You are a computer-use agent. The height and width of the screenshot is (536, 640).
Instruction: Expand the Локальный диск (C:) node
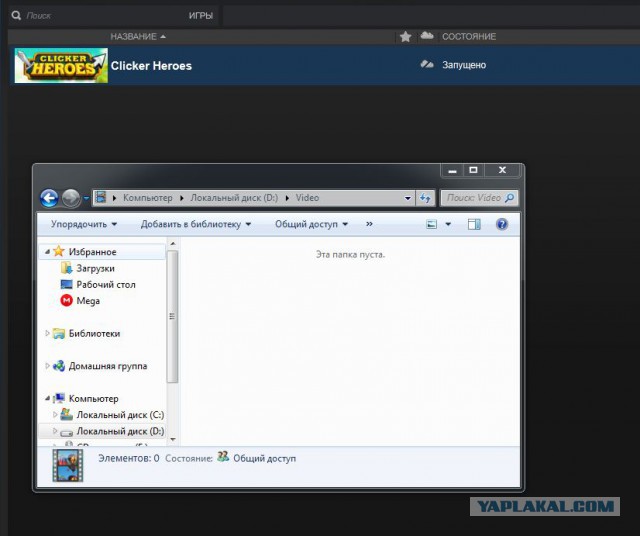click(x=55, y=414)
